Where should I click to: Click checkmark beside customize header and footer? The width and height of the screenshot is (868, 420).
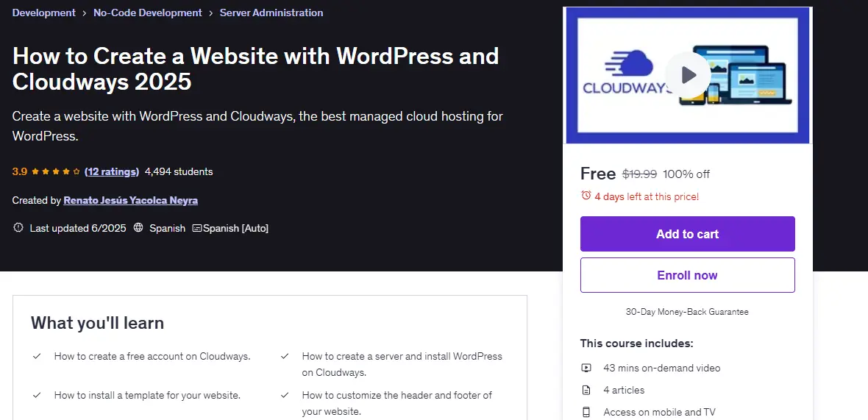(x=285, y=395)
